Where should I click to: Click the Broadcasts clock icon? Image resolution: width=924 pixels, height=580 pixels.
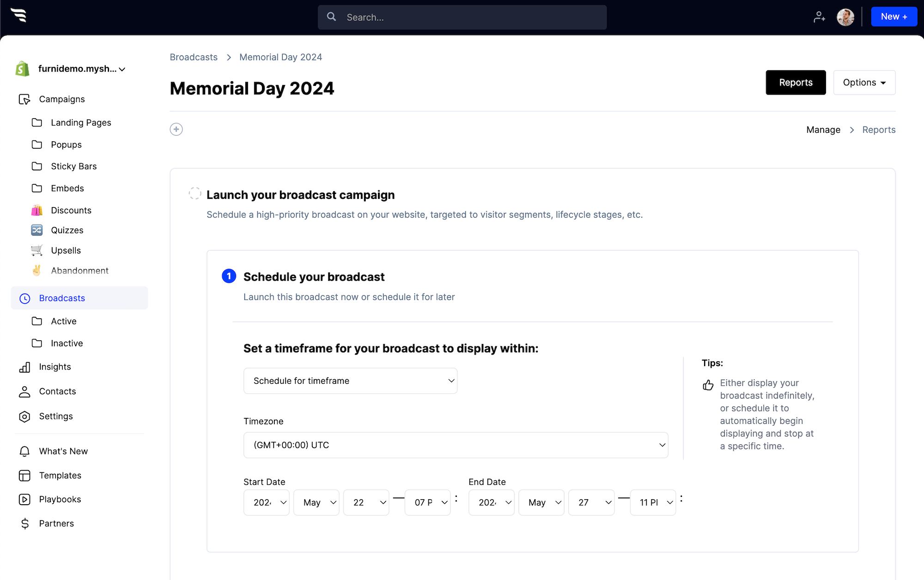tap(25, 298)
